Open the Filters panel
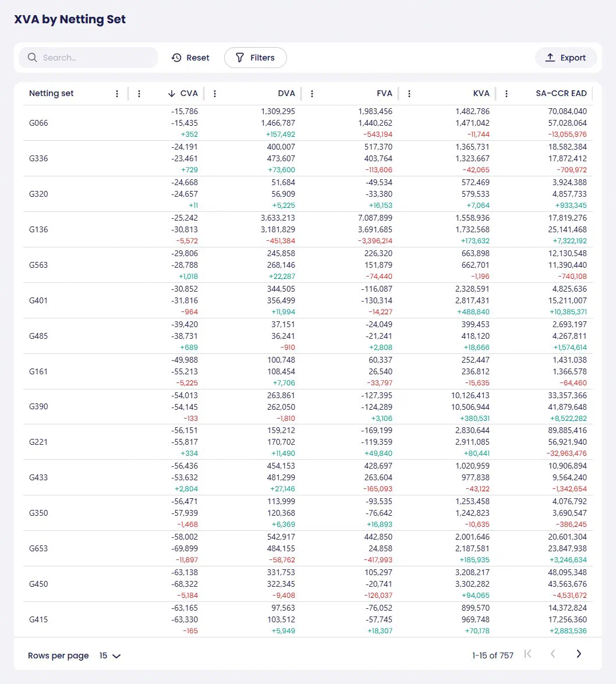Viewport: 616px width, 684px height. [x=256, y=58]
